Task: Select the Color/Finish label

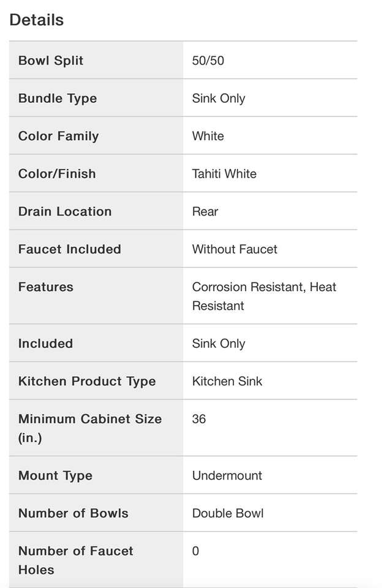Action: [57, 174]
